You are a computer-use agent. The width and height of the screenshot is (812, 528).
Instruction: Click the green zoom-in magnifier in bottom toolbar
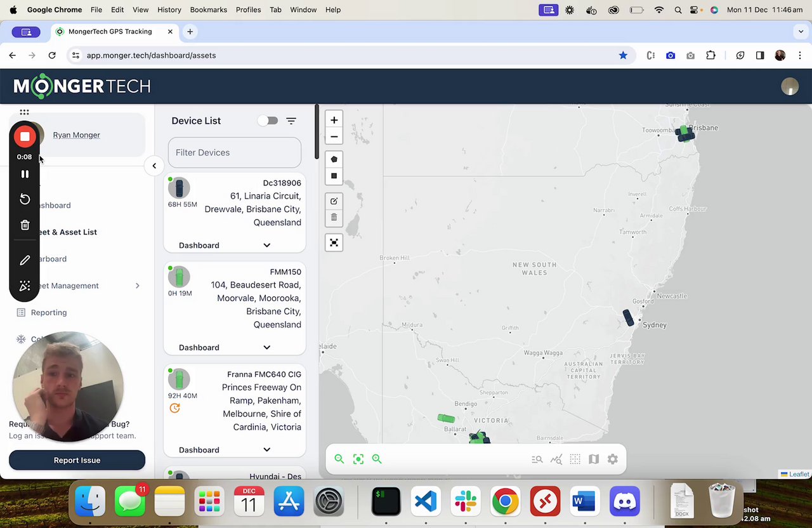click(377, 459)
